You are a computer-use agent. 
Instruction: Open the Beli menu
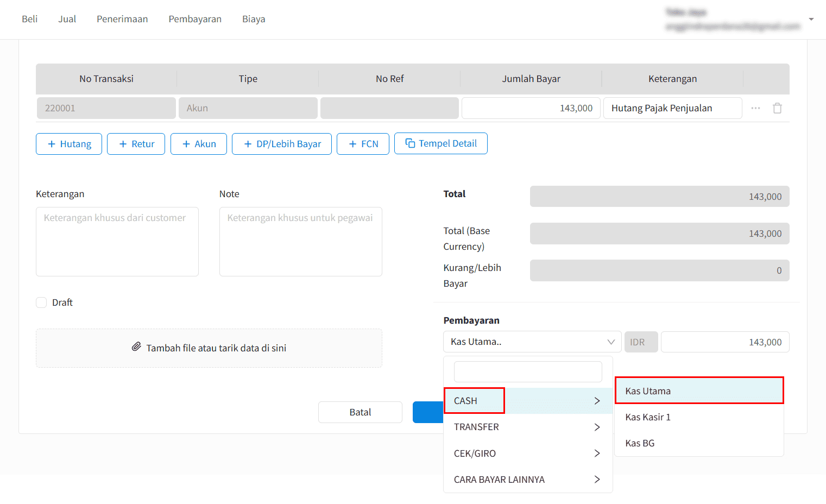coord(30,19)
